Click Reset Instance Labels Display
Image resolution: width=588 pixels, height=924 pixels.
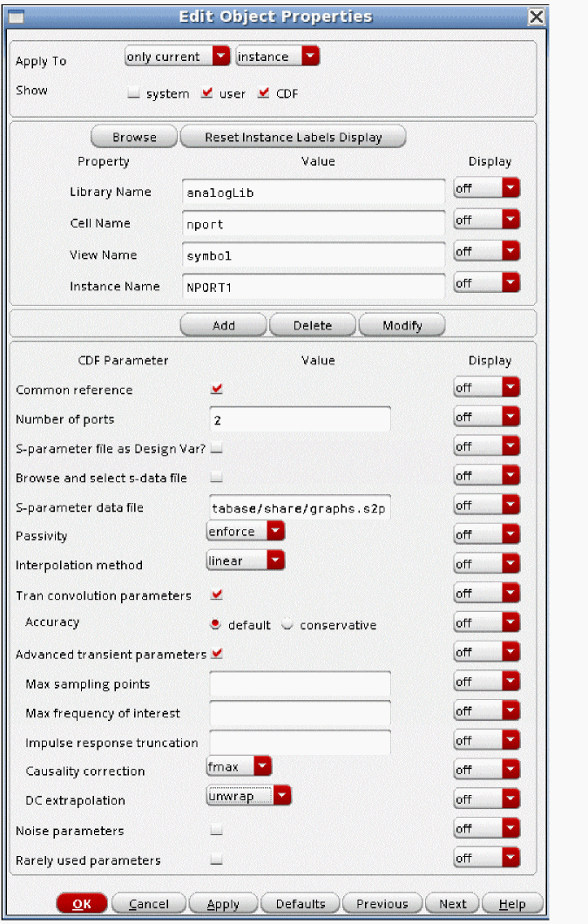[x=293, y=137]
